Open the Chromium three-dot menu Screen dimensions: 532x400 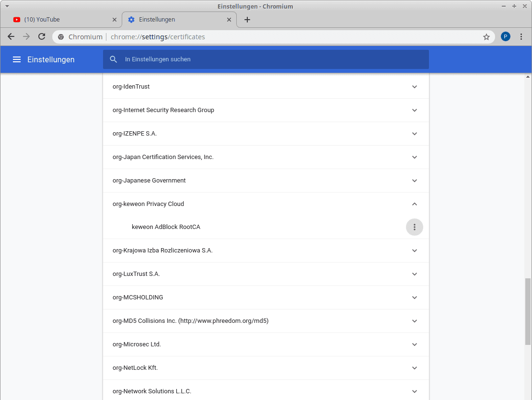click(x=521, y=36)
